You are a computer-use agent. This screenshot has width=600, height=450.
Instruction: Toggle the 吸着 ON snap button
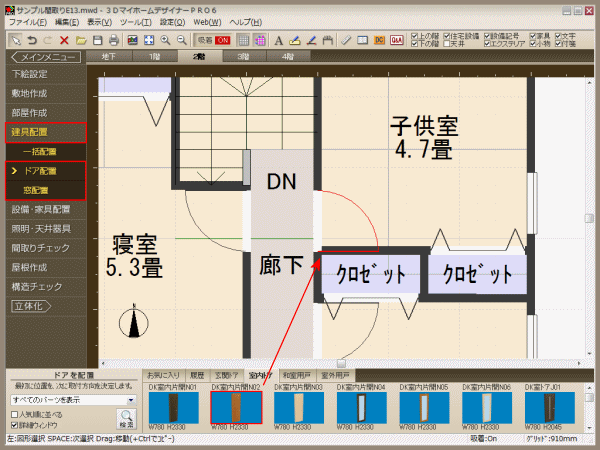212,40
